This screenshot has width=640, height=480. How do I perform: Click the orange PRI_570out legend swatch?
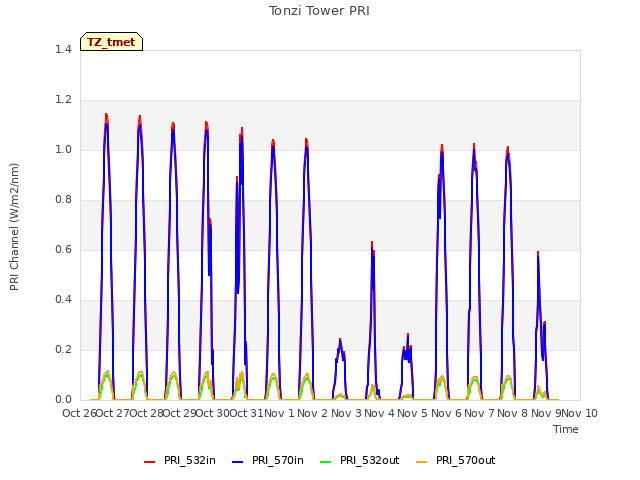point(422,462)
